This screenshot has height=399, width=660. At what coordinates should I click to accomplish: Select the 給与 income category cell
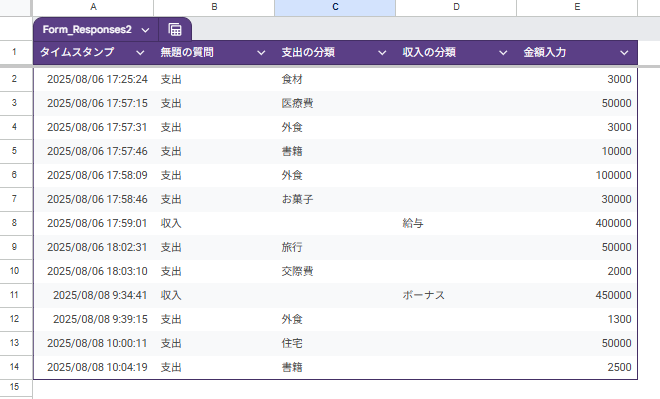coord(456,223)
